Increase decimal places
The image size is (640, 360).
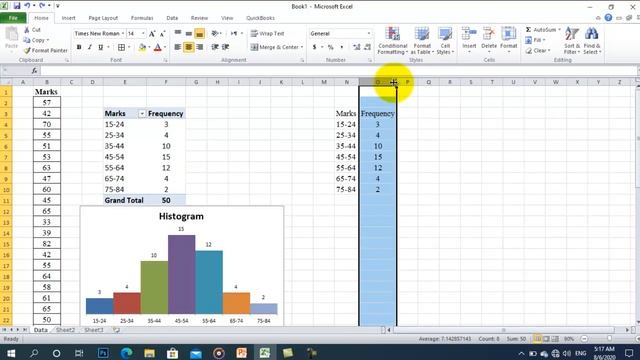(x=356, y=47)
